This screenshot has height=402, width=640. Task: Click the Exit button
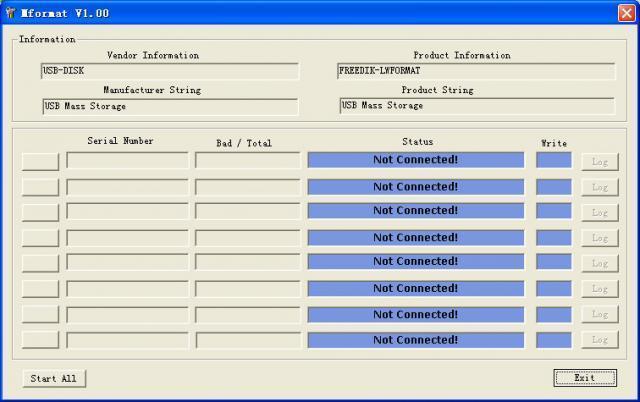click(585, 378)
